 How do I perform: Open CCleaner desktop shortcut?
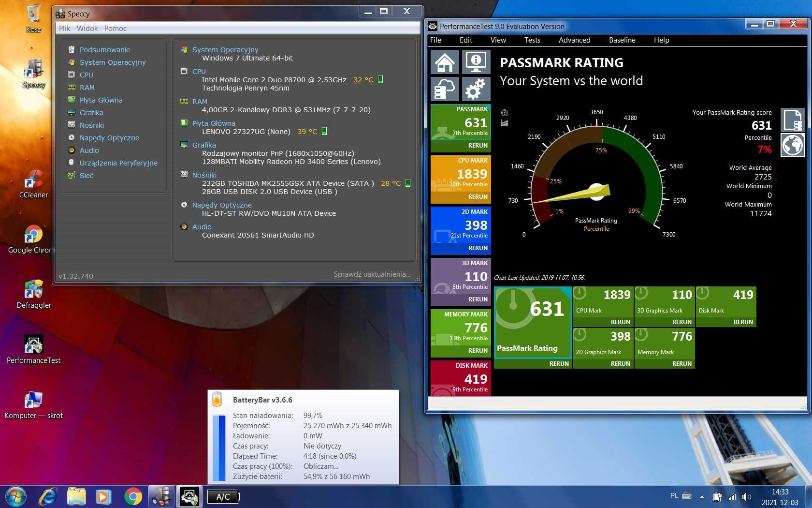click(x=33, y=184)
